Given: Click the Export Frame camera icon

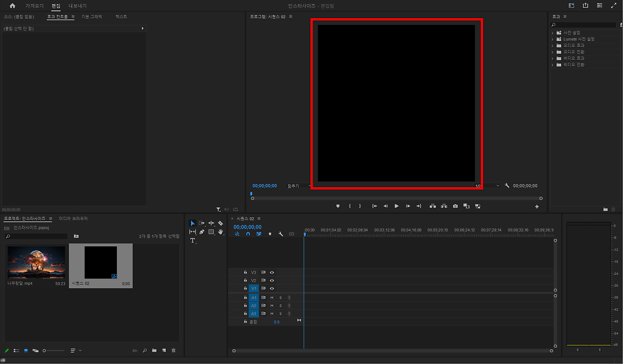Looking at the screenshot, I should pos(455,206).
